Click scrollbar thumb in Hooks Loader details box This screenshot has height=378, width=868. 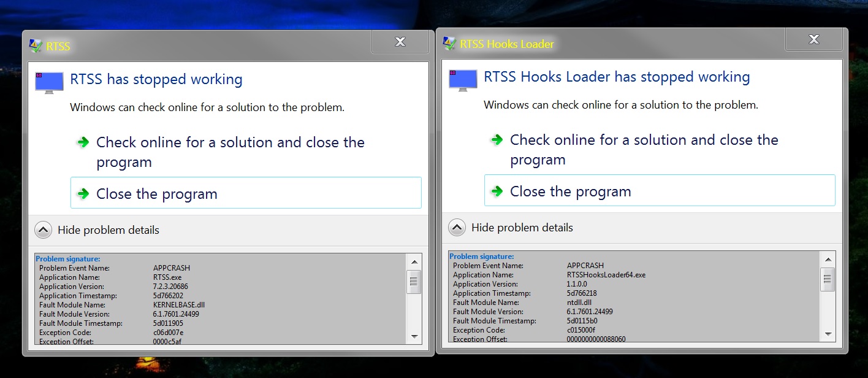pos(828,280)
